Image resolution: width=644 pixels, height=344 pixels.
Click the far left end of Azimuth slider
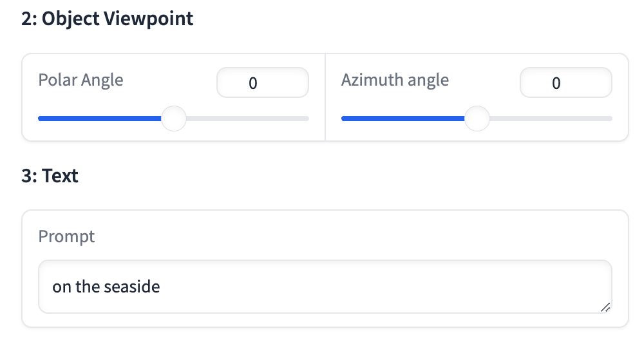(x=343, y=119)
